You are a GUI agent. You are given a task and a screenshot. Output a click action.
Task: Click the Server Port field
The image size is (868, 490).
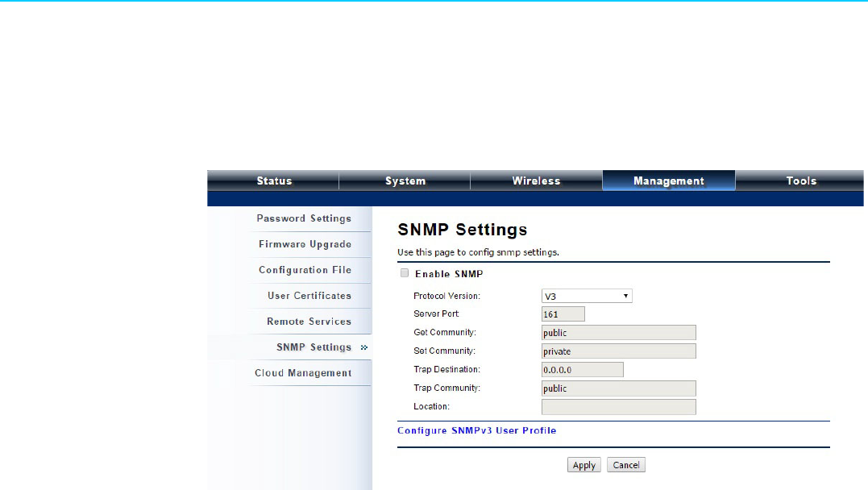(x=563, y=314)
